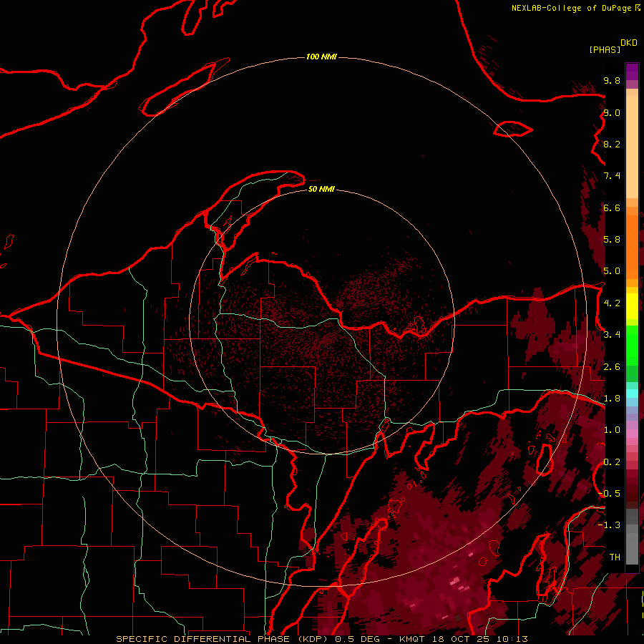Click the 5.8 scale value
The height and width of the screenshot is (644, 644).
(612, 239)
